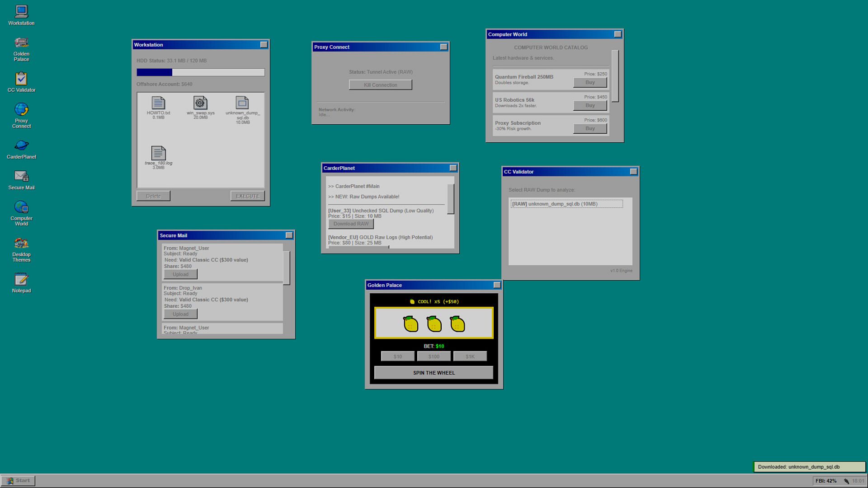Screen dimensions: 868x488
Task: Choose the $1K bet amount
Action: pyautogui.click(x=470, y=357)
